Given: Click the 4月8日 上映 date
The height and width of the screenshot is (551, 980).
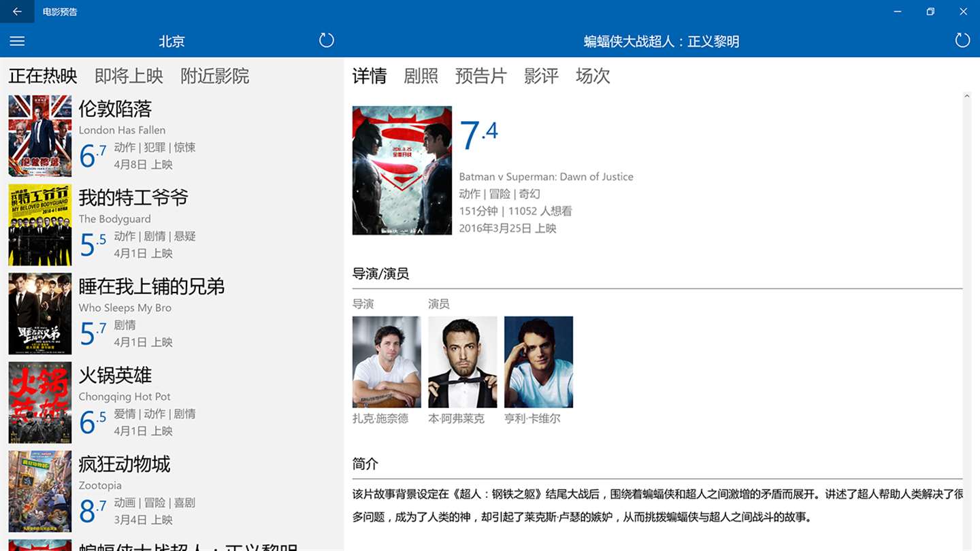Looking at the screenshot, I should tap(143, 165).
